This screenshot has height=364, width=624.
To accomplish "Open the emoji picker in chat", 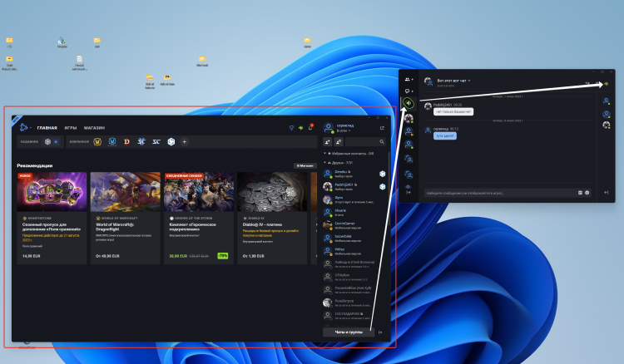I will point(587,192).
